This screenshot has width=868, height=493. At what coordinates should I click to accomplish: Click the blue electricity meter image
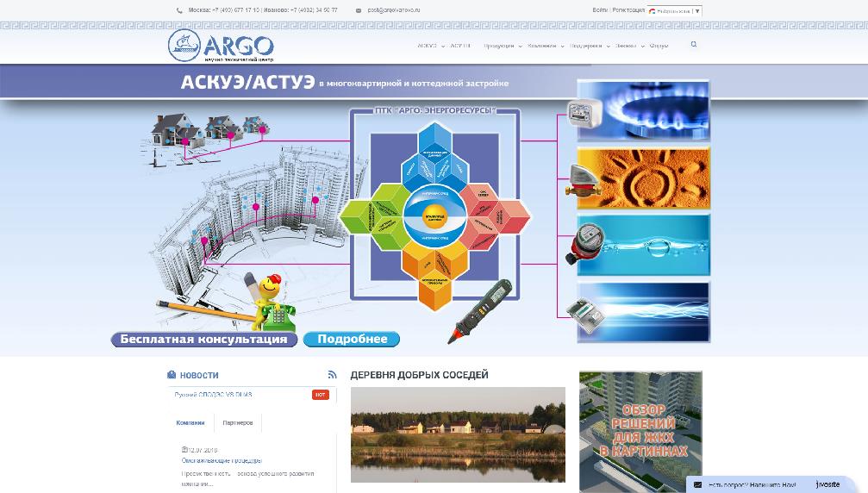coord(643,313)
